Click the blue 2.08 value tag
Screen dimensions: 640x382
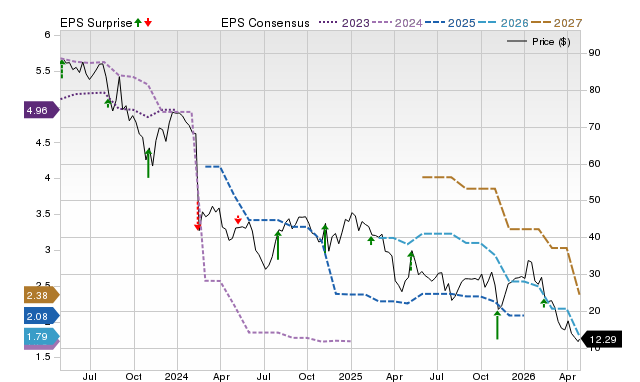pyautogui.click(x=42, y=316)
